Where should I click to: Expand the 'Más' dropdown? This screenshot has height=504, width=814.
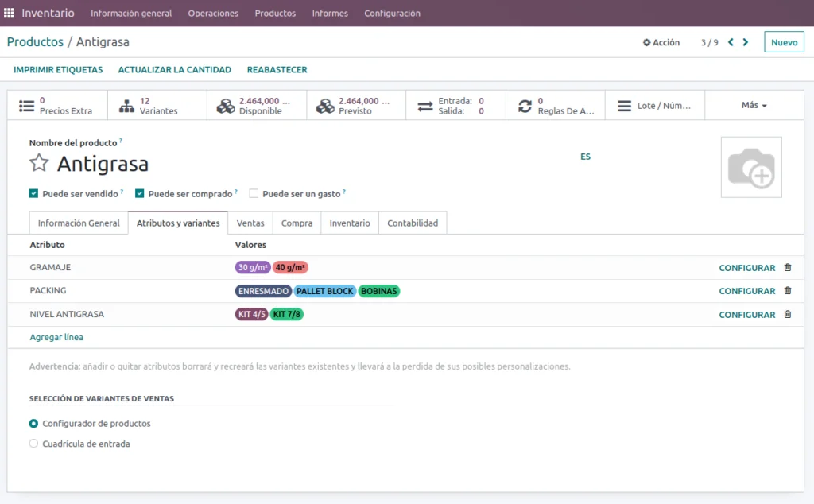(x=754, y=105)
